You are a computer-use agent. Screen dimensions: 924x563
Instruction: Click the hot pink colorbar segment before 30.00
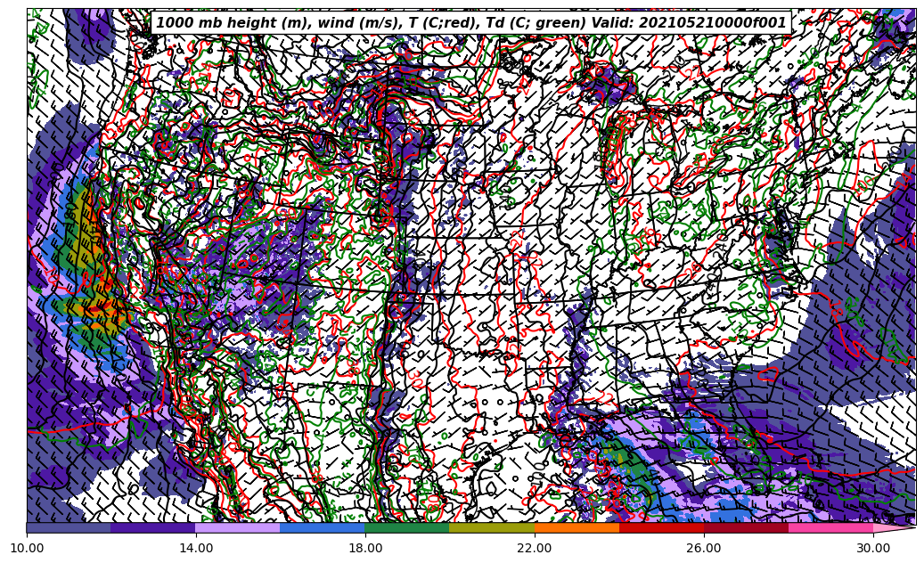830,527
